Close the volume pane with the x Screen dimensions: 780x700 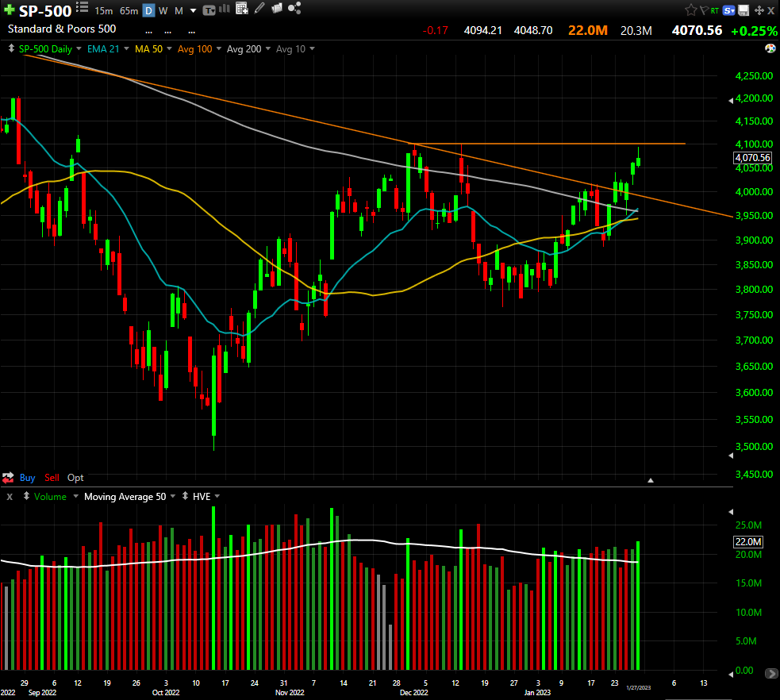[x=10, y=497]
